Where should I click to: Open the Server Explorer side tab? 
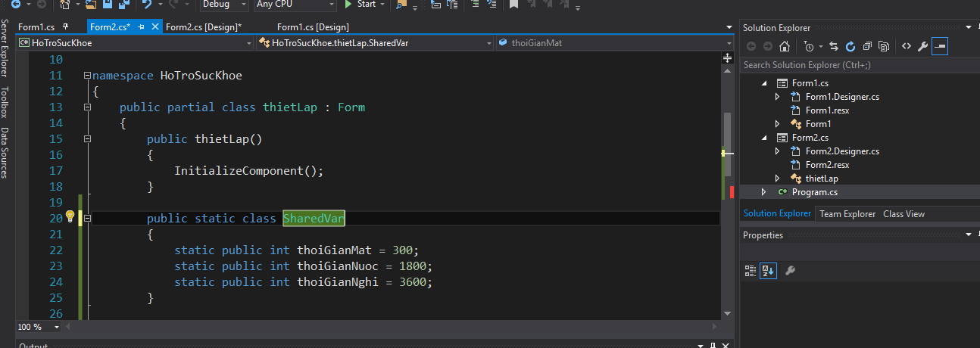pos(5,48)
